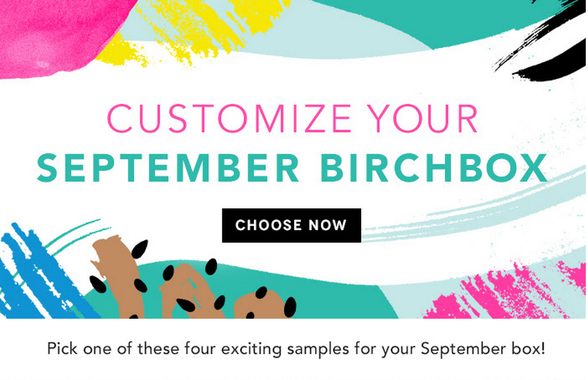The height and width of the screenshot is (380, 588).
Task: Click the black CHOOSE NOW button
Action: pos(291,225)
